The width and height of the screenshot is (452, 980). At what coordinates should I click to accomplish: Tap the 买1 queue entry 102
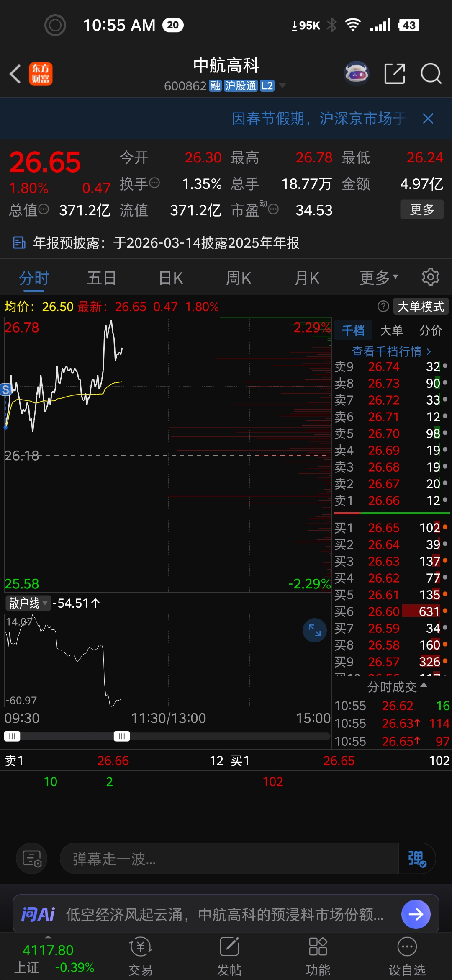273,781
